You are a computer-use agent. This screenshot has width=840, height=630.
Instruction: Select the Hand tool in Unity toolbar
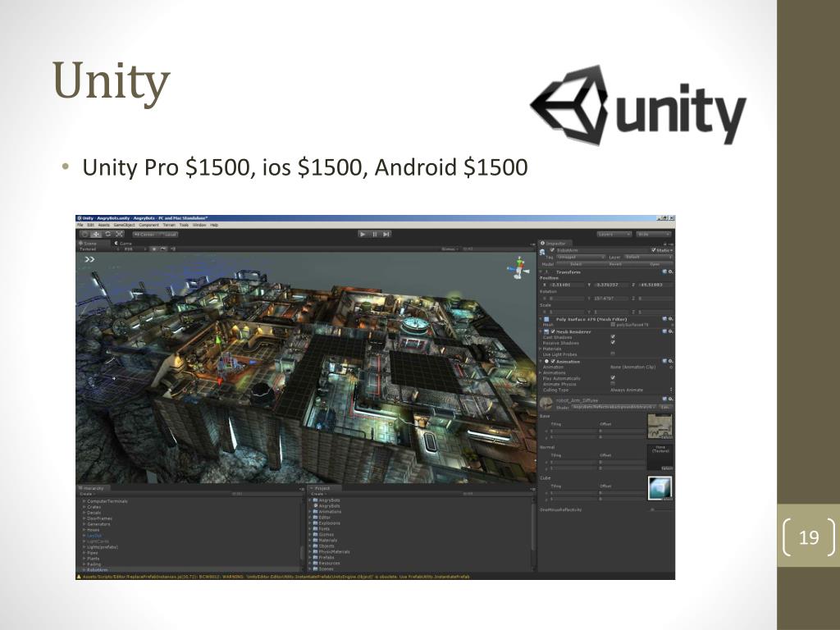pyautogui.click(x=84, y=234)
